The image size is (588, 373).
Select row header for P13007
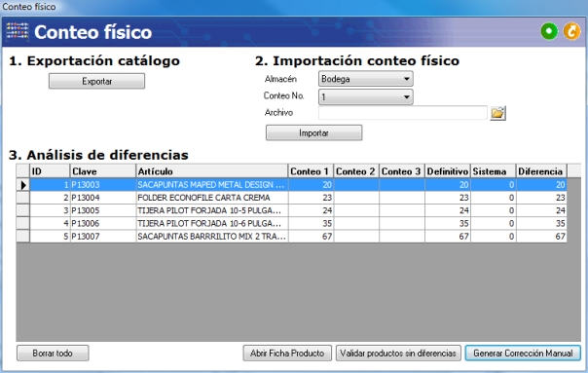tap(22, 237)
